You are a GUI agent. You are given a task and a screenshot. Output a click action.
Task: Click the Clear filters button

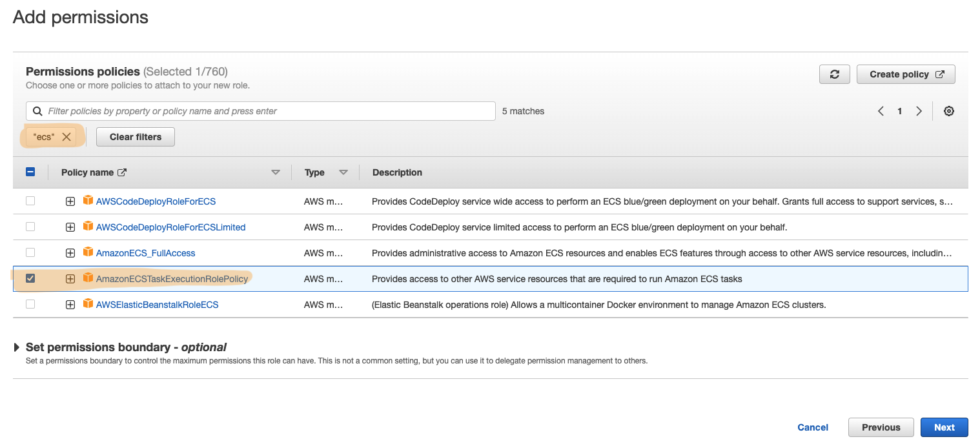tap(136, 137)
